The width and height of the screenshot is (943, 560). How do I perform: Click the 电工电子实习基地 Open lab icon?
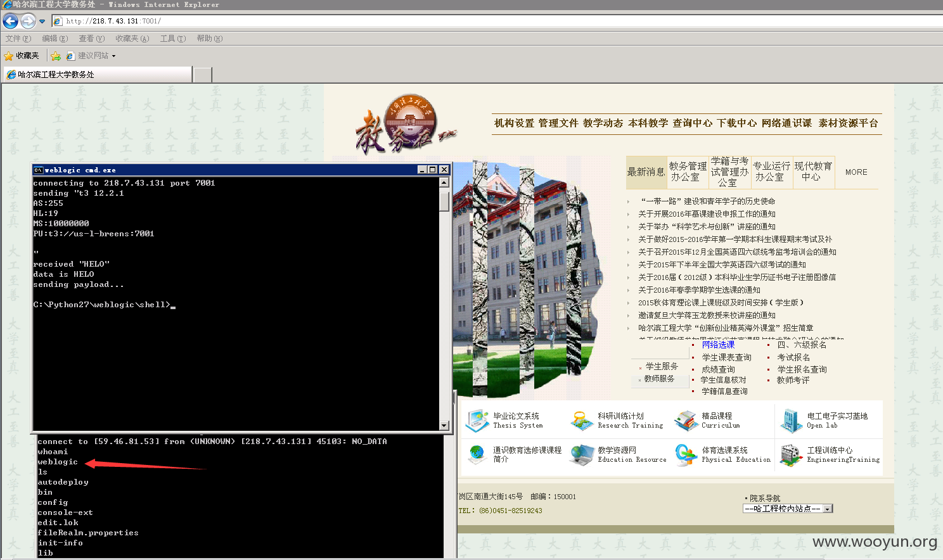[x=791, y=421]
